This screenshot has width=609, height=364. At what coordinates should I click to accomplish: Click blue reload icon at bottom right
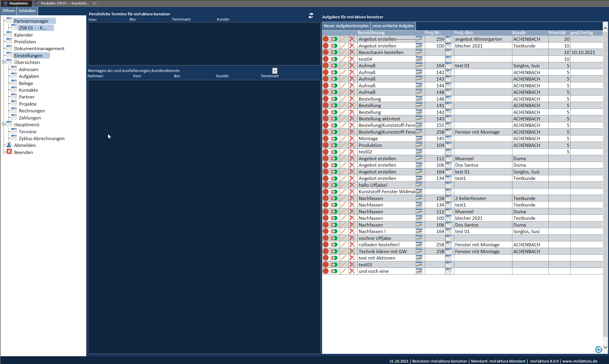coord(598,350)
